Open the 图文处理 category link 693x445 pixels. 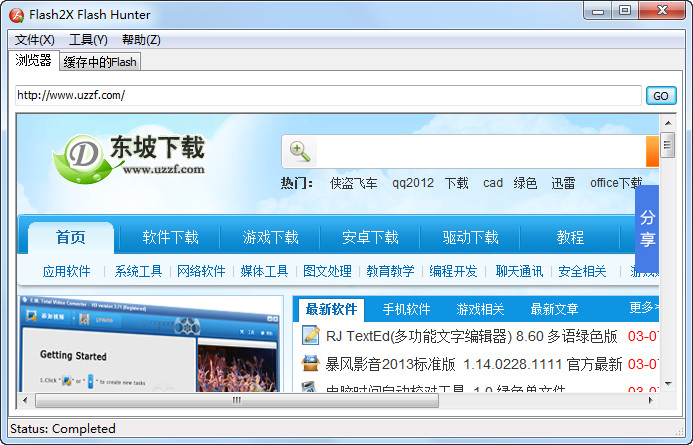pos(327,271)
